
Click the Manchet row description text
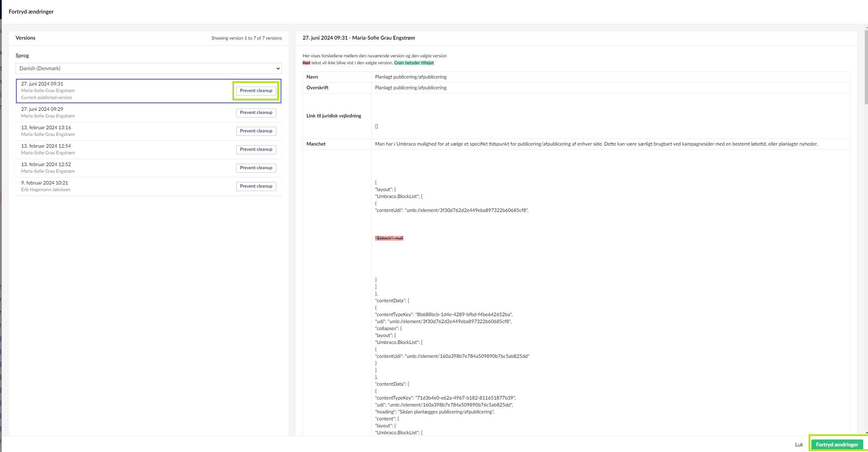(596, 144)
